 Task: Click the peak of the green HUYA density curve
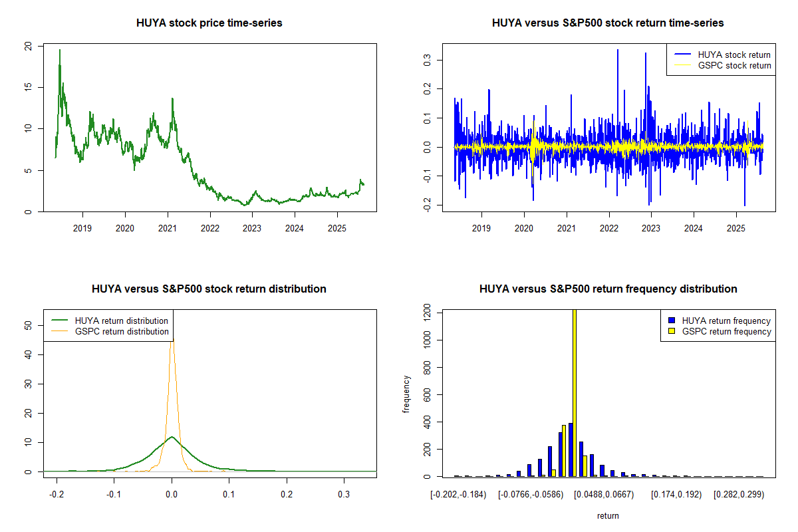(x=172, y=437)
